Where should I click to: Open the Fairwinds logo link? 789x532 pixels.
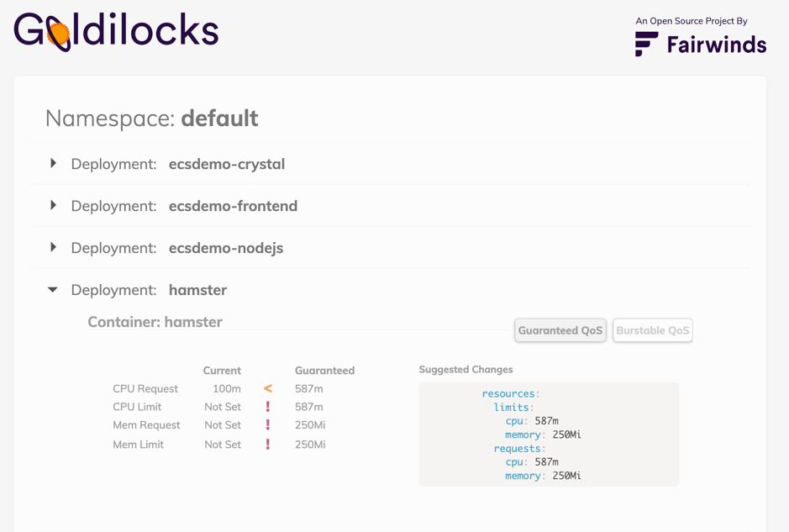[x=701, y=45]
